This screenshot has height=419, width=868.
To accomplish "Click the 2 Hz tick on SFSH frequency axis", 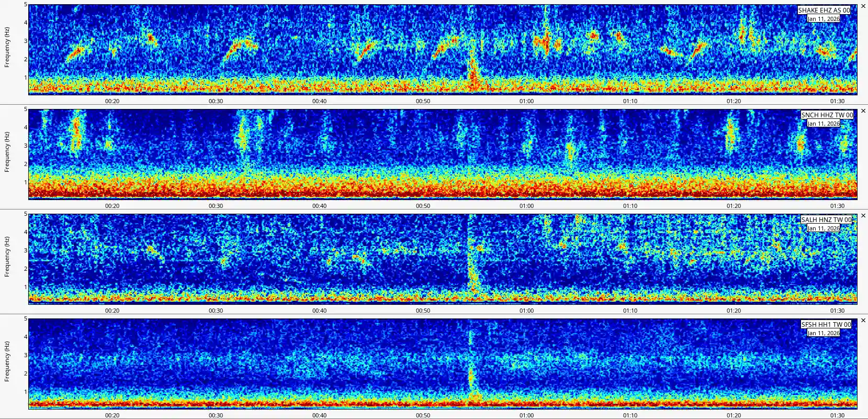I will point(25,373).
